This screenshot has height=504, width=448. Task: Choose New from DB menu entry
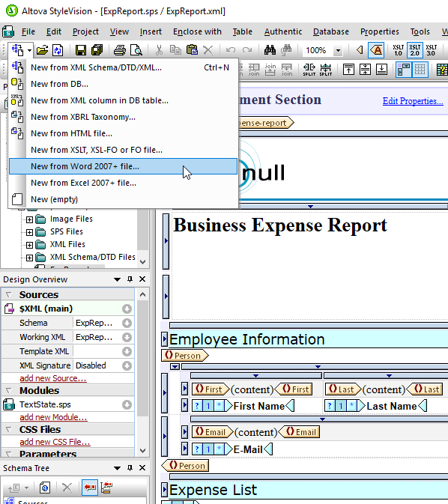pyautogui.click(x=124, y=84)
